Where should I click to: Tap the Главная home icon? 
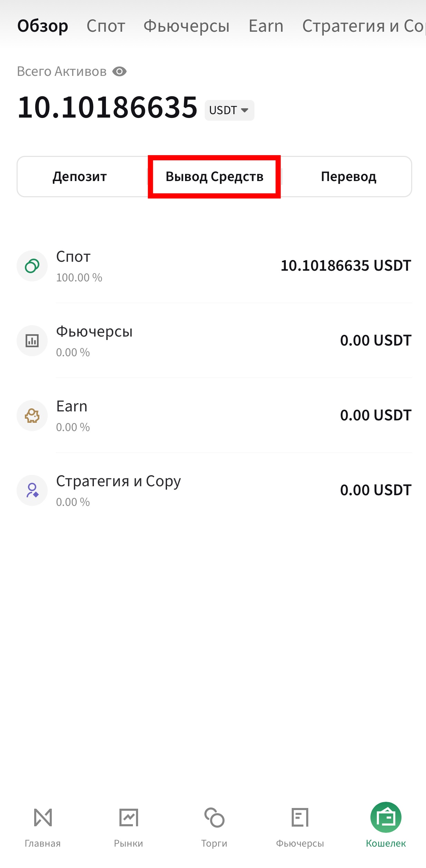point(43,818)
